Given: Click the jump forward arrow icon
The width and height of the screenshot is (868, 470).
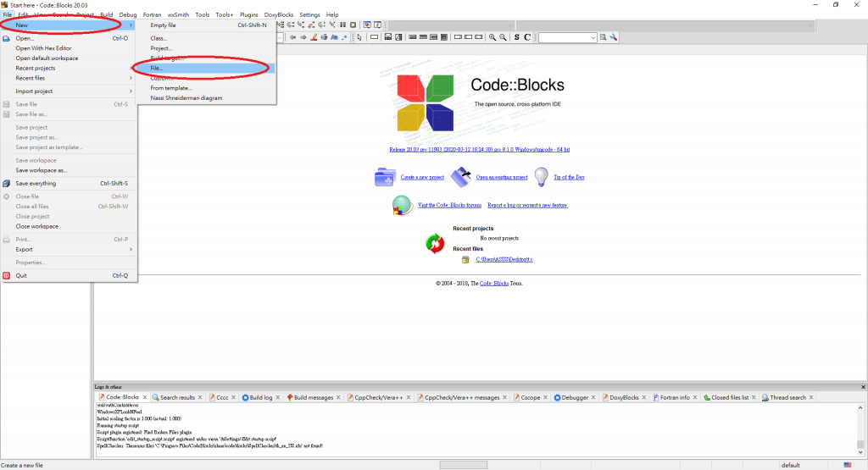Looking at the screenshot, I should pyautogui.click(x=303, y=37).
